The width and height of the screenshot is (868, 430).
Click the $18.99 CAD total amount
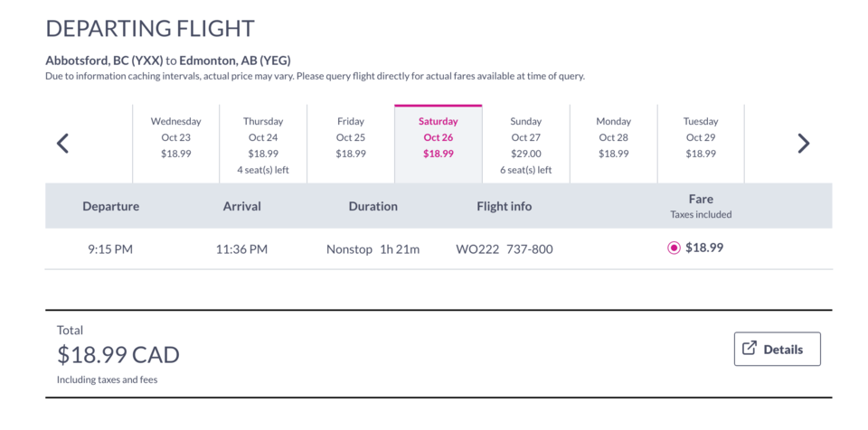(x=118, y=355)
